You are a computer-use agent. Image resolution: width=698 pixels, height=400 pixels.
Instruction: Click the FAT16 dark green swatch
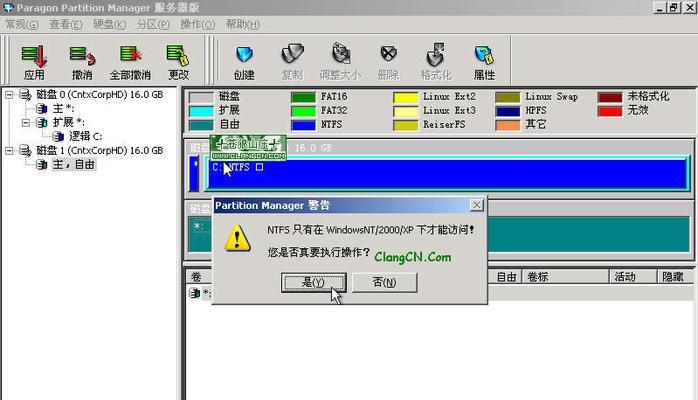point(303,97)
